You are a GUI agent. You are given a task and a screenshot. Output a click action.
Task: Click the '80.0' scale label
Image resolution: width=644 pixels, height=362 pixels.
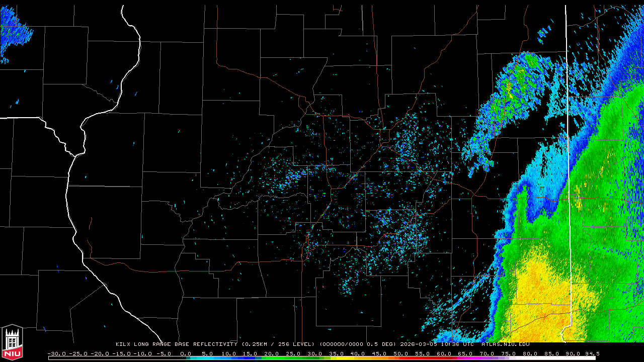530,353
